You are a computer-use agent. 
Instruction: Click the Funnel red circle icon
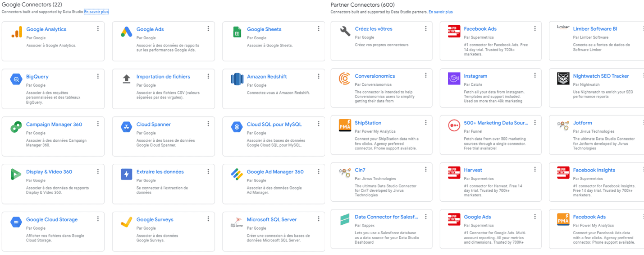point(454,125)
